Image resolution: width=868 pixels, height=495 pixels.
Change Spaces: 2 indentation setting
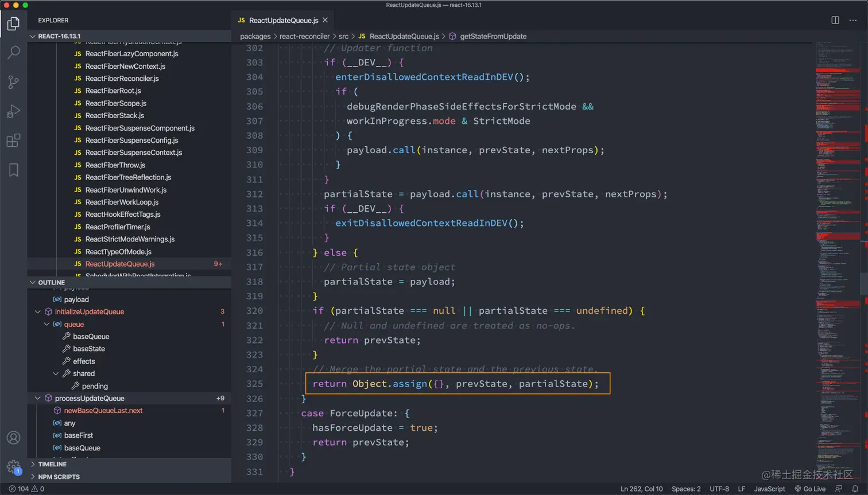[686, 489]
